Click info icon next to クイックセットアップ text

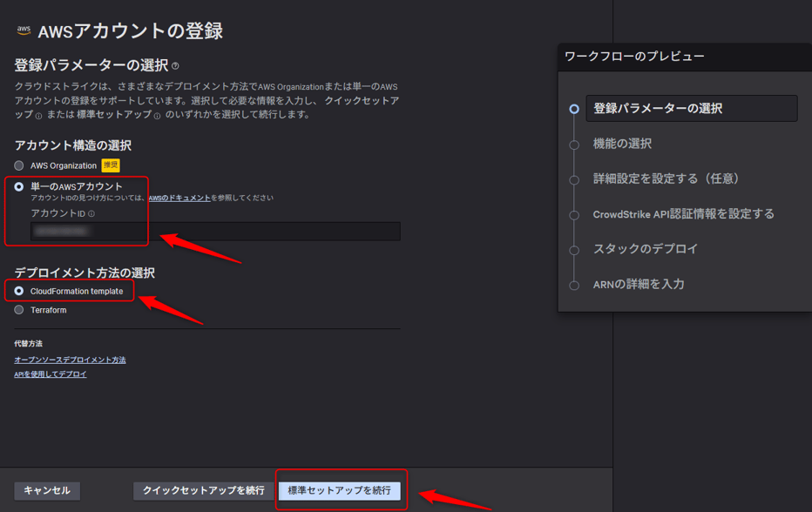(x=38, y=116)
